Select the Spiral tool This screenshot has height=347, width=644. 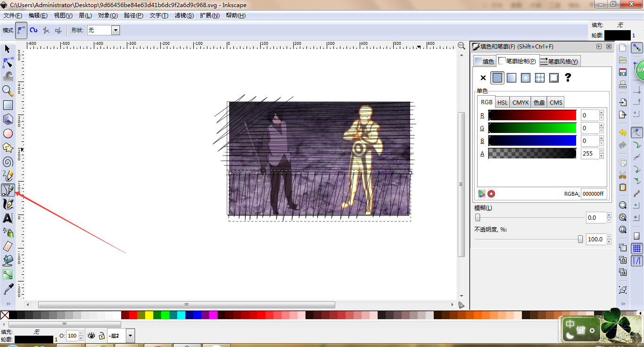tap(8, 162)
